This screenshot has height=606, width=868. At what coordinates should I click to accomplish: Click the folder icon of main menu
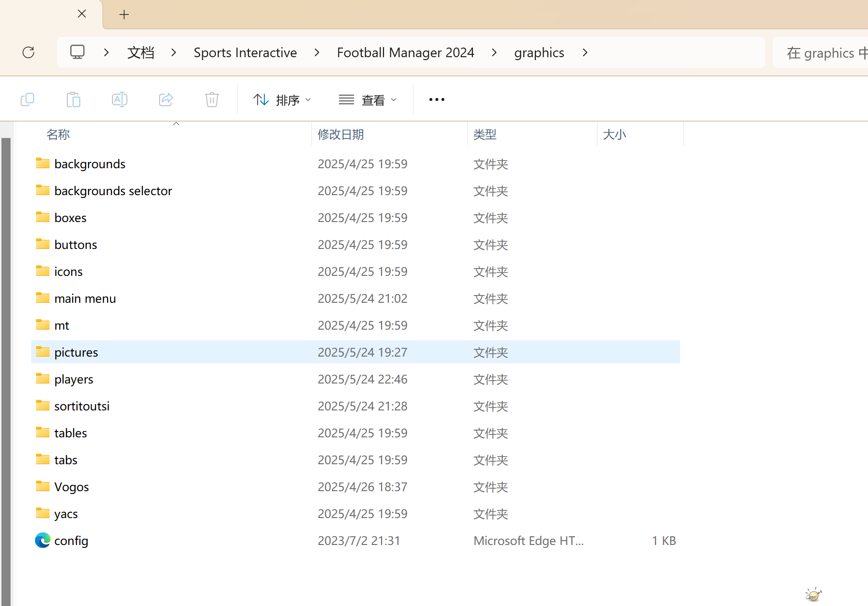(x=43, y=298)
